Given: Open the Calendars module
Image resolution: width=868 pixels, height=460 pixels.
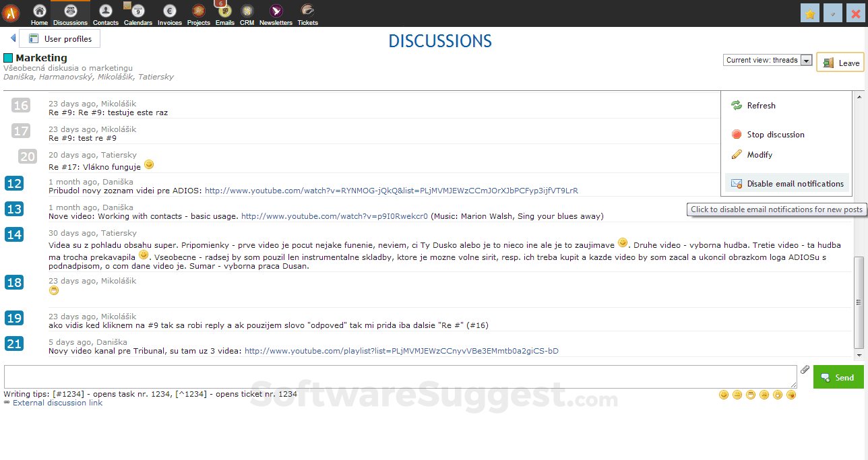Looking at the screenshot, I should tap(137, 14).
